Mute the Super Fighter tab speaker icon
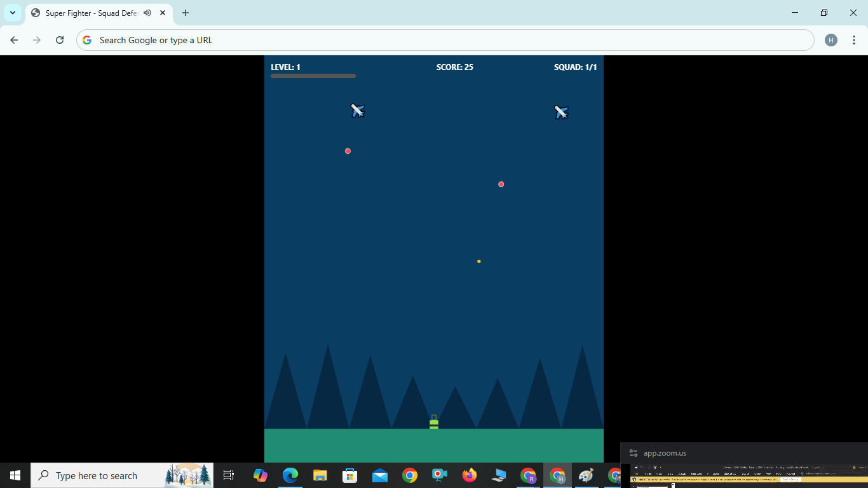This screenshot has width=868, height=488. [x=147, y=13]
